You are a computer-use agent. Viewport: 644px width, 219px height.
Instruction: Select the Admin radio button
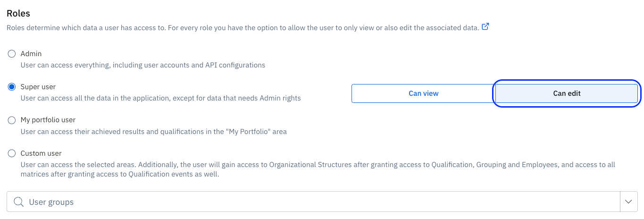click(x=12, y=54)
